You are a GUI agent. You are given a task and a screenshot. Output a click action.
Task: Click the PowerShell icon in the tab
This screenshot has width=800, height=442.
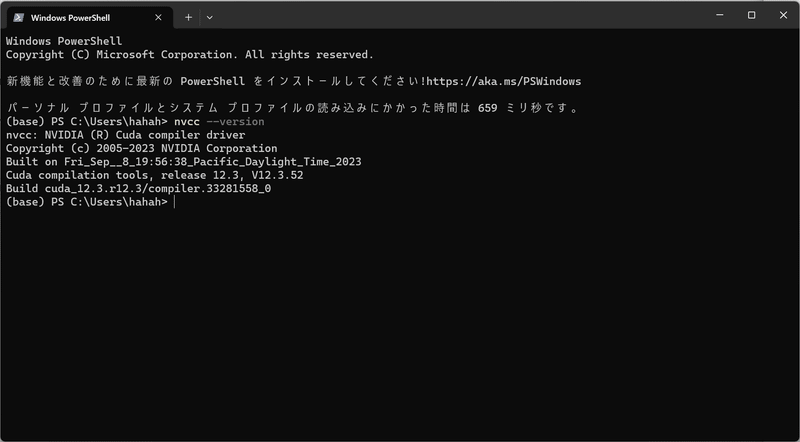(x=19, y=17)
